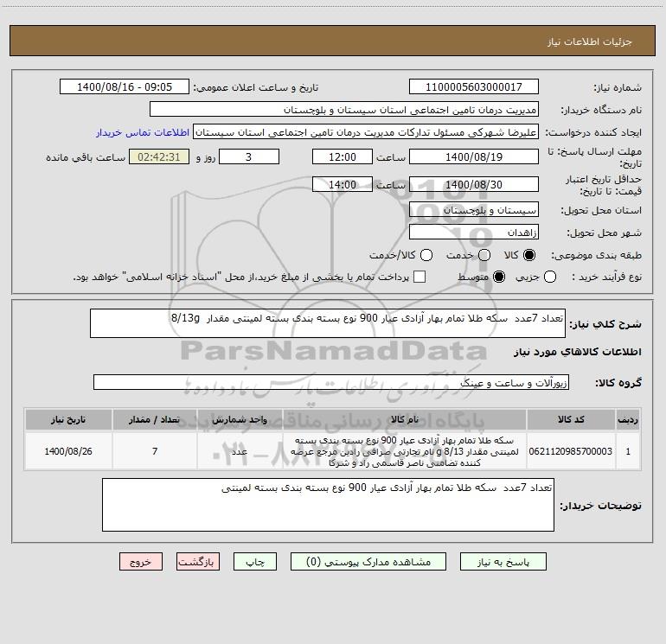666x644 pixels.
Task: Click the نام کالا column header
Action: tap(405, 419)
